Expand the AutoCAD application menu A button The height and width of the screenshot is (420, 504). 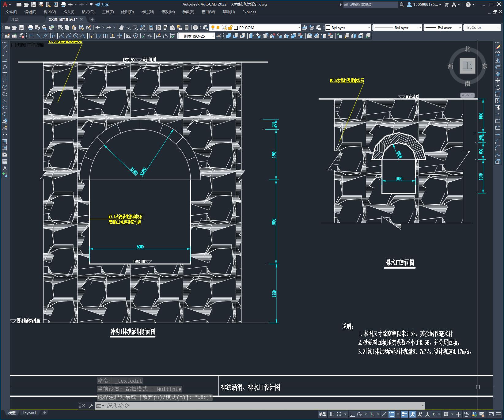[6, 4]
